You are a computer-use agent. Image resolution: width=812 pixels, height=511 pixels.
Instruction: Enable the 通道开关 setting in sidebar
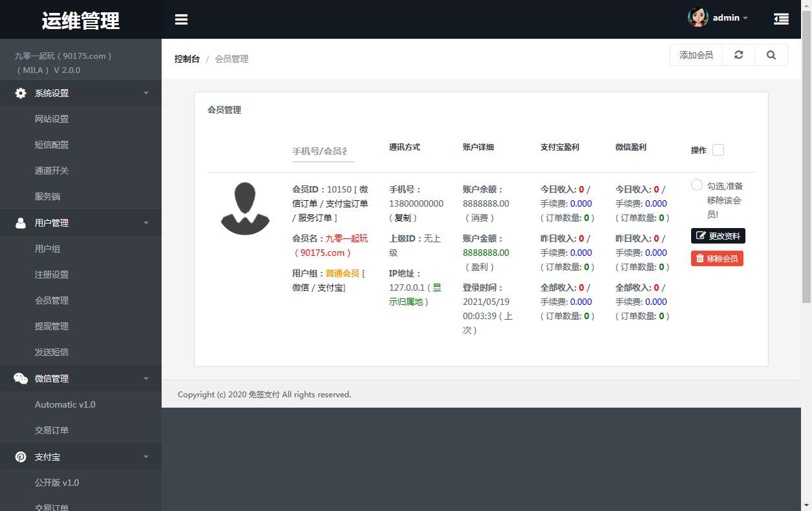50,171
